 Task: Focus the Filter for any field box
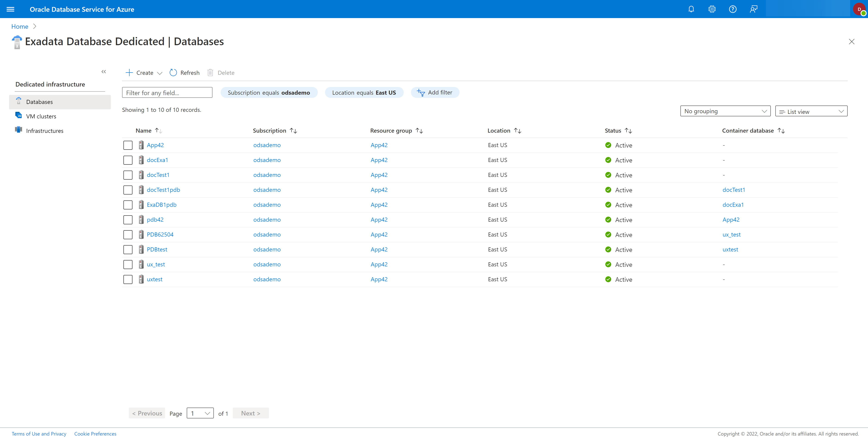(167, 93)
